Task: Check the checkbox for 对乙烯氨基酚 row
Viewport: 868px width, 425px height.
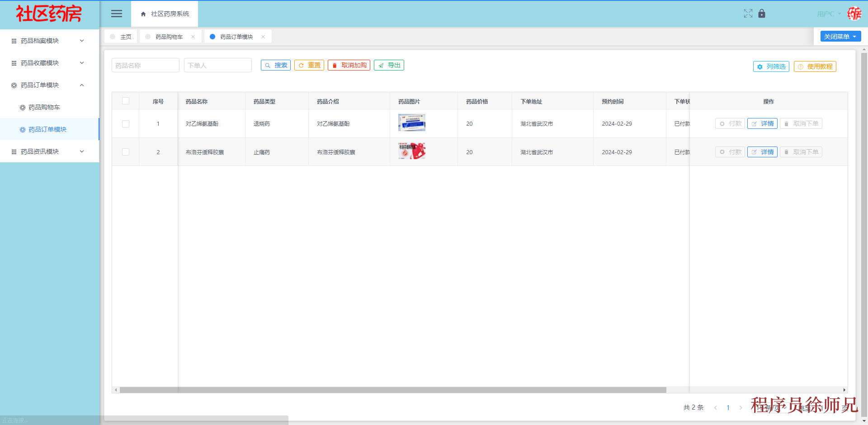Action: pos(125,123)
